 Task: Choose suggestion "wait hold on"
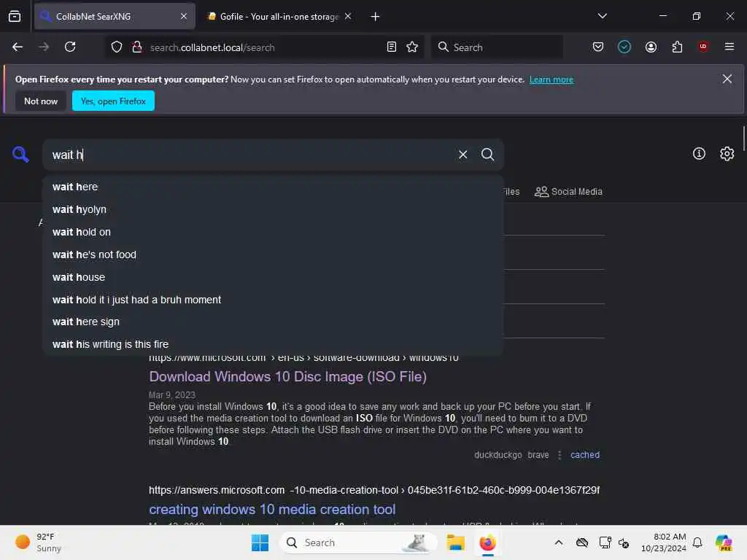point(273,232)
